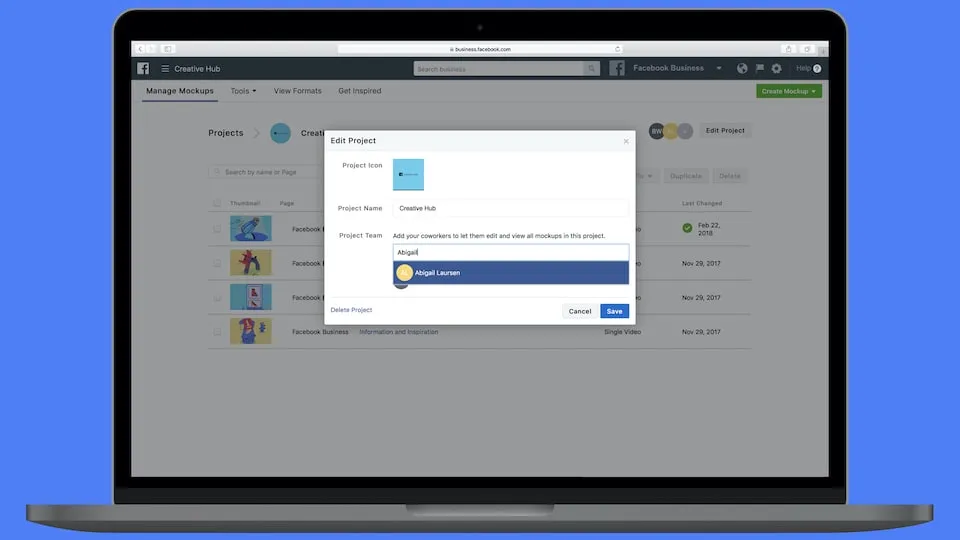Viewport: 960px width, 540px height.
Task: Select the Abigail Laursen suggestion
Action: pyautogui.click(x=511, y=272)
